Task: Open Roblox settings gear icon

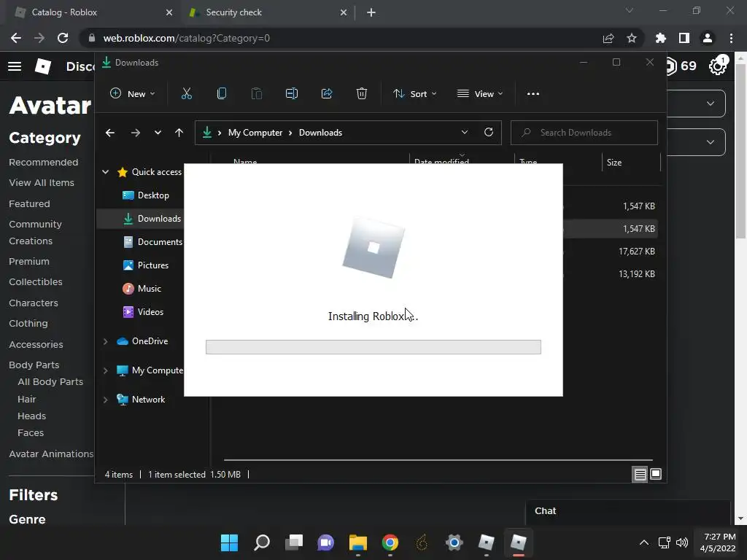Action: tap(717, 66)
